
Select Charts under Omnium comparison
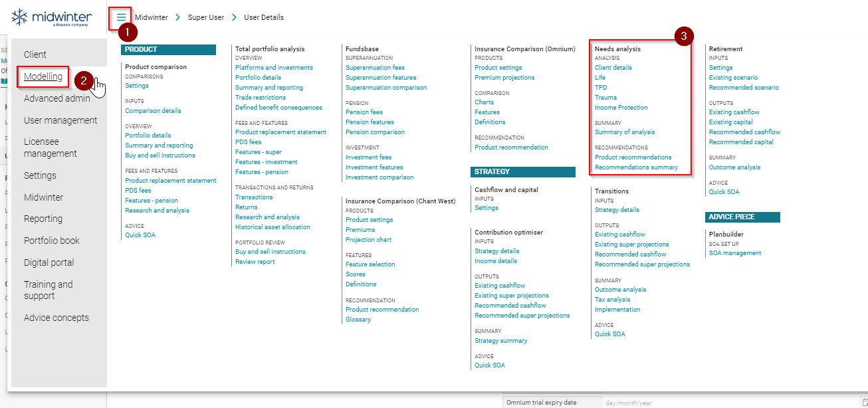tap(484, 102)
